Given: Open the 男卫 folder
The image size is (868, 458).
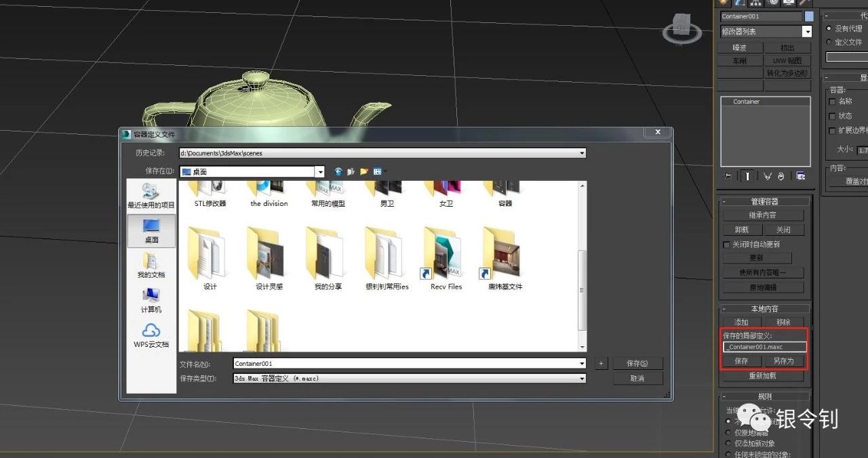Looking at the screenshot, I should pos(387,194).
